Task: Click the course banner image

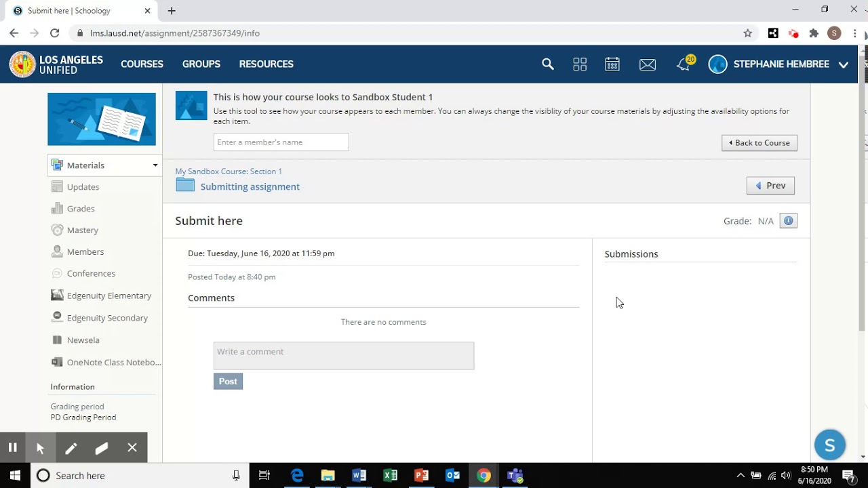Action: [x=102, y=119]
